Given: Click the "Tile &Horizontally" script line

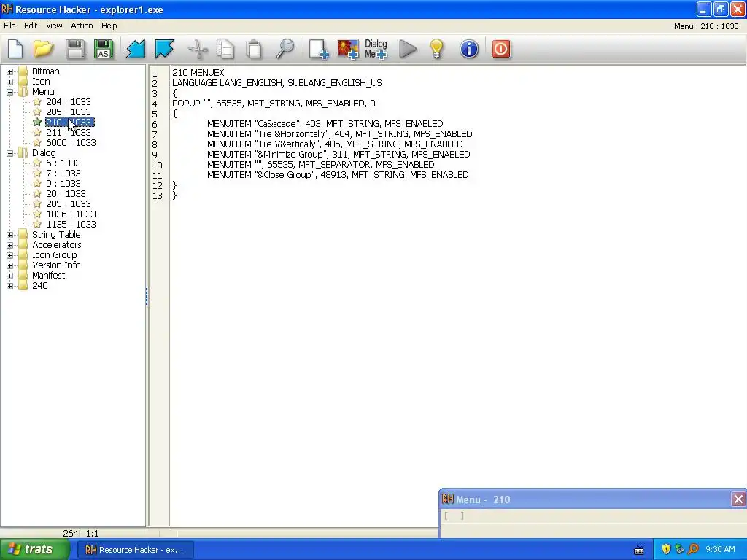Looking at the screenshot, I should (340, 134).
